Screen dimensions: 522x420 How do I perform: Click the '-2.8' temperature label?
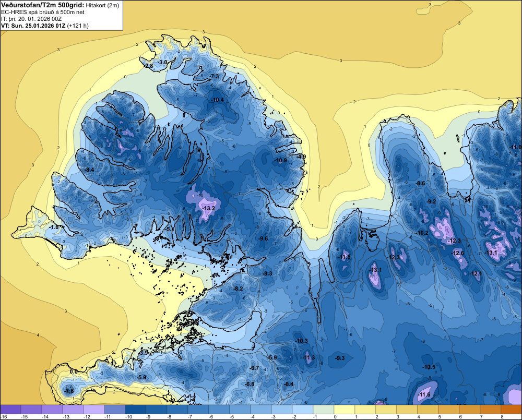tap(148, 66)
